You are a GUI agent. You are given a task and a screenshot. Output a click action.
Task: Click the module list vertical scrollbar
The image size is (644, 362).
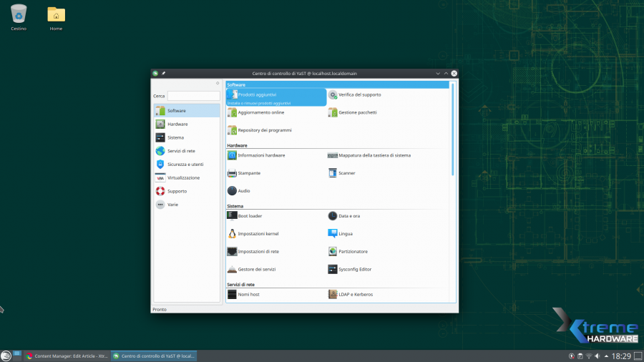(452, 129)
